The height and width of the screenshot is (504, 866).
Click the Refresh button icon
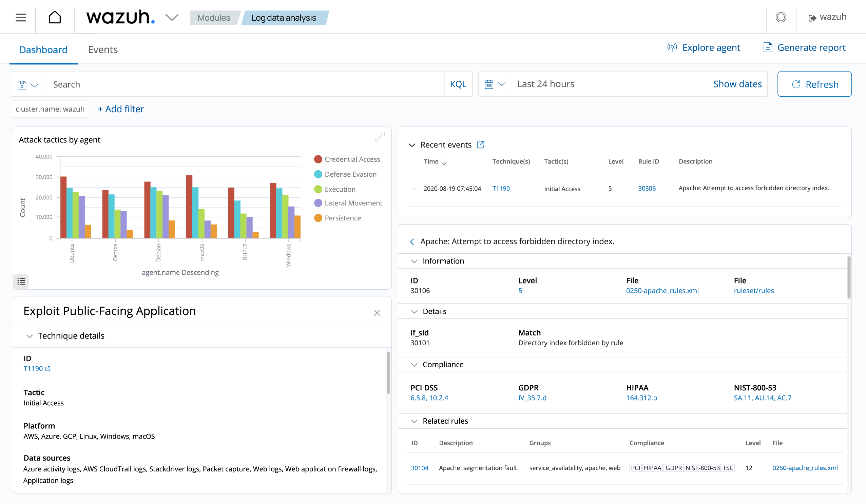coord(796,84)
